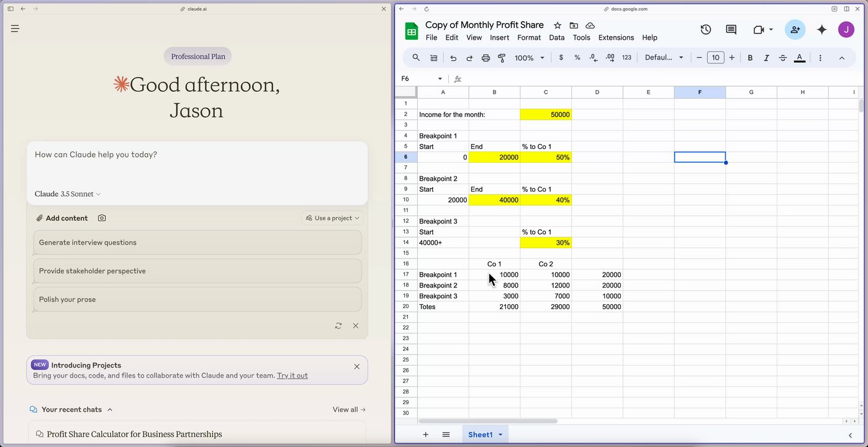The image size is (868, 447).
Task: Activate the paint format tool
Action: click(502, 58)
